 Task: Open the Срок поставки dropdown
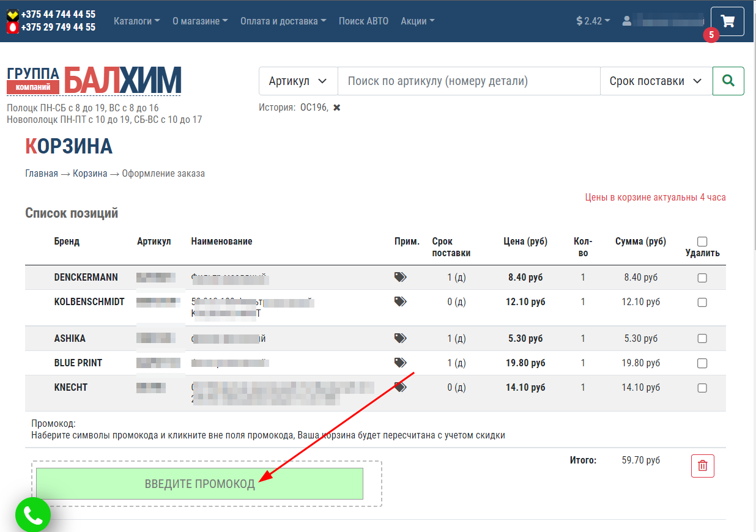[x=656, y=81]
